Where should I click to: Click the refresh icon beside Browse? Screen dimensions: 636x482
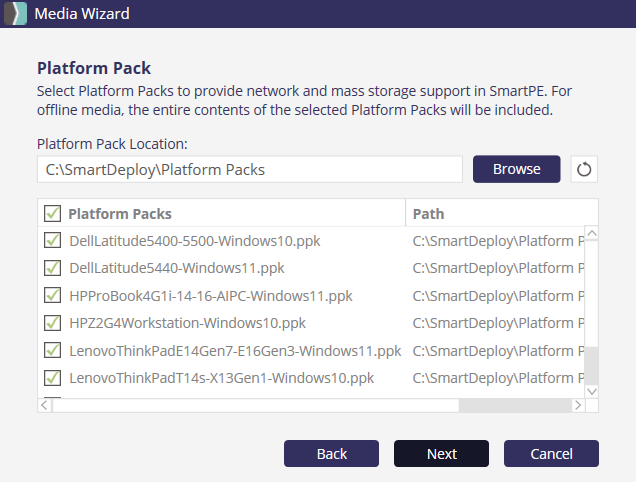(584, 169)
